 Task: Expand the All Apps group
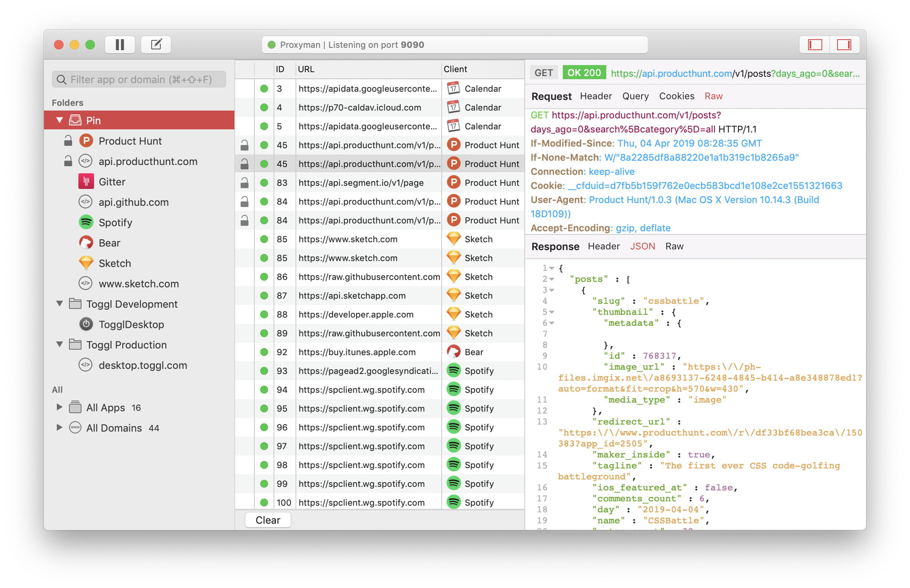click(x=59, y=407)
